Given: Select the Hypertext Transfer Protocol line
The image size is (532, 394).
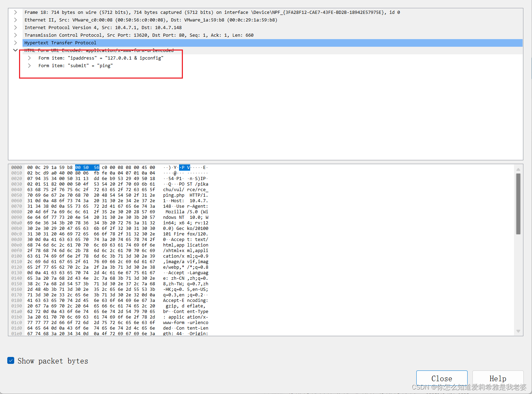Looking at the screenshot, I should [x=272, y=43].
